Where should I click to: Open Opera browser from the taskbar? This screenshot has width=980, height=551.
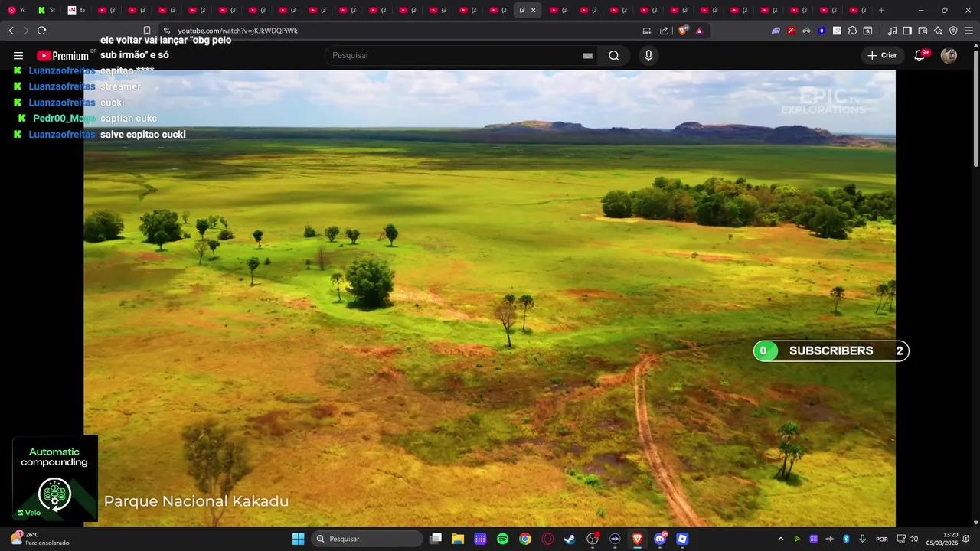click(547, 539)
